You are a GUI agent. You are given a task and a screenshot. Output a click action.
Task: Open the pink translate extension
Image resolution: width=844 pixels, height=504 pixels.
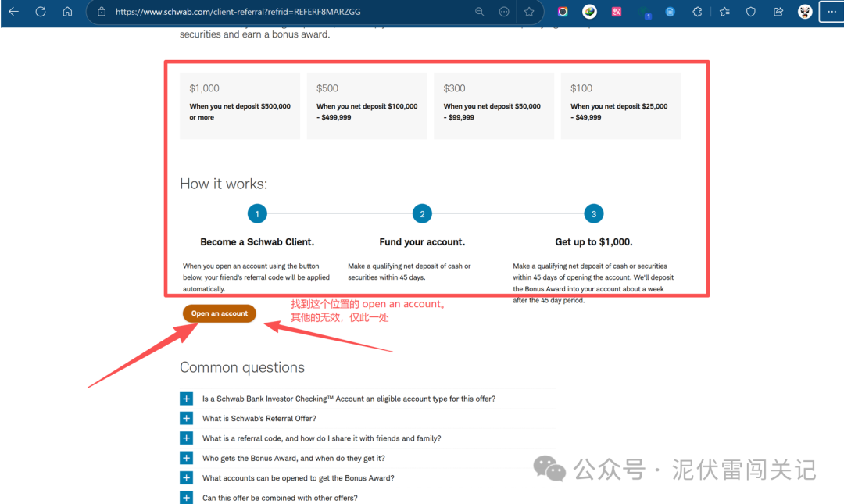tap(617, 11)
